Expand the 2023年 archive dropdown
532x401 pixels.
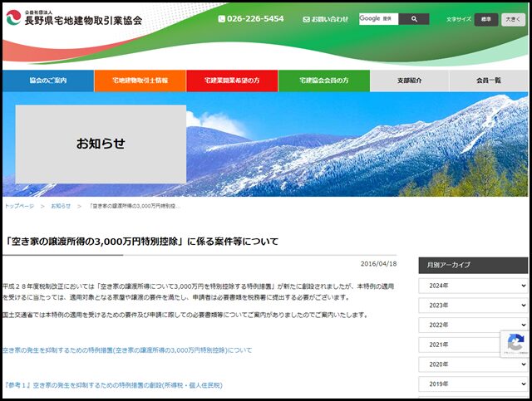(x=473, y=306)
